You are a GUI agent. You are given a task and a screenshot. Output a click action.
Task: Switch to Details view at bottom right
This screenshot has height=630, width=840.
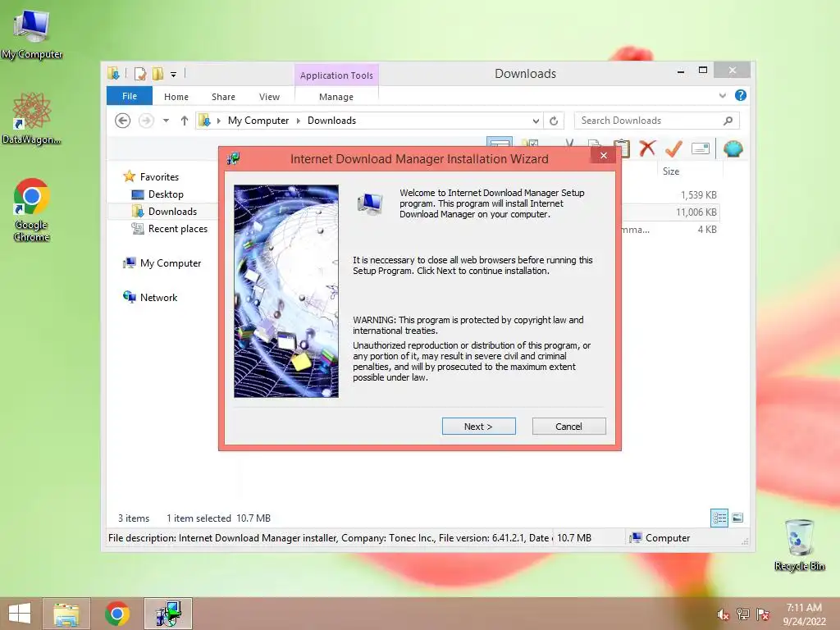[x=719, y=518]
